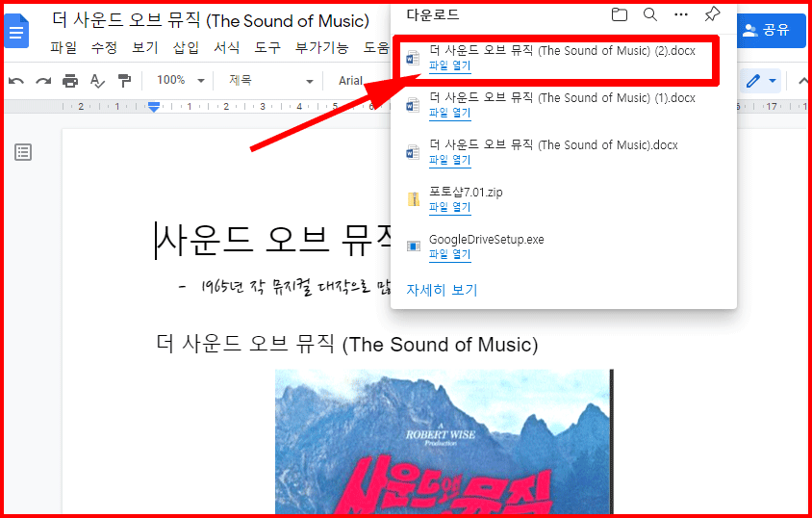Expand editing mode dropdown arrow
Viewport: 812px width, 518px height.
[x=773, y=81]
